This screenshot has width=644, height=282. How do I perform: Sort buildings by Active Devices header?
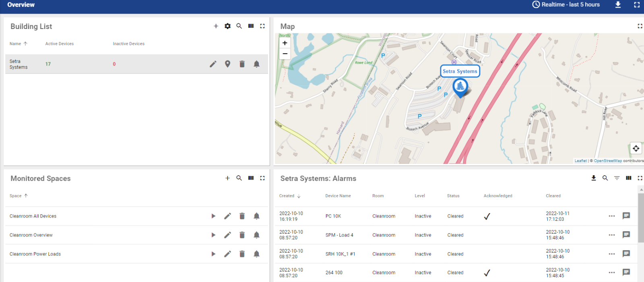[x=60, y=44]
